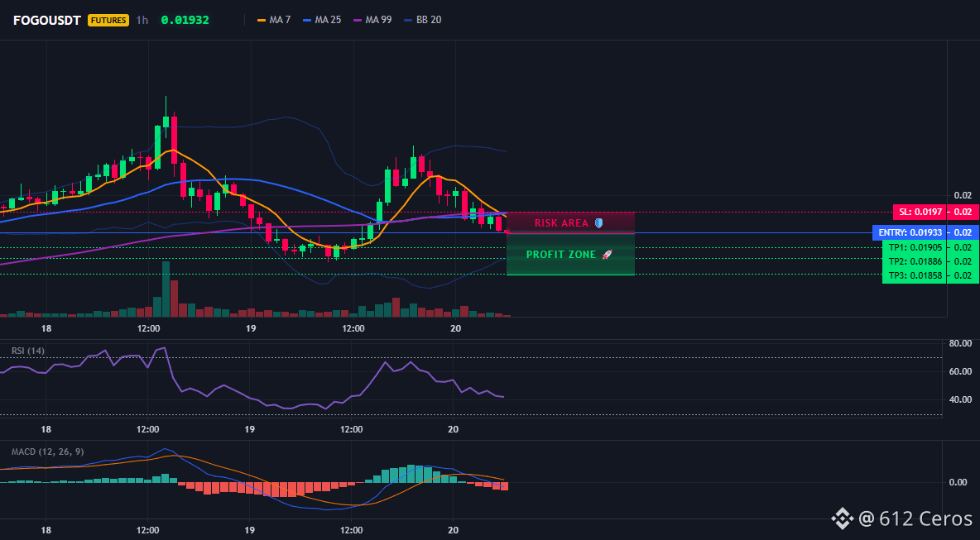Click the blue MA 25 legend marker
Image resolution: width=980 pixels, height=540 pixels.
[x=307, y=20]
